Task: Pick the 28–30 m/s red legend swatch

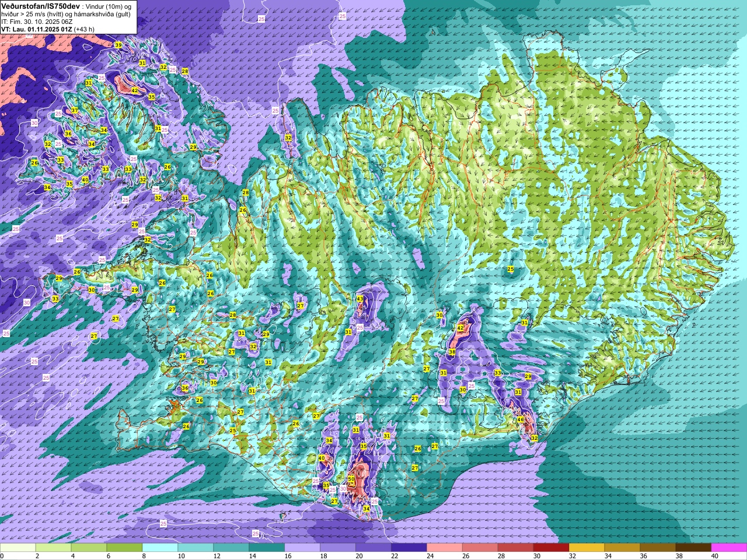Action: pyautogui.click(x=516, y=548)
